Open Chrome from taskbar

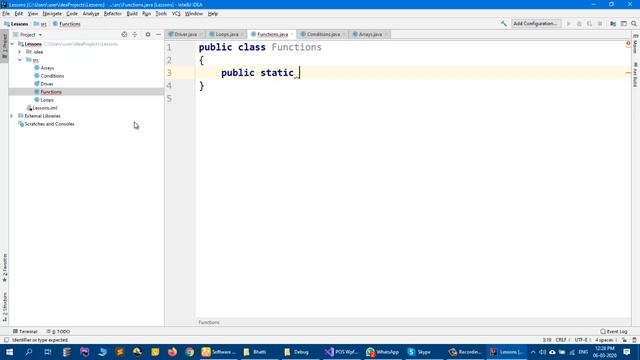click(189, 352)
